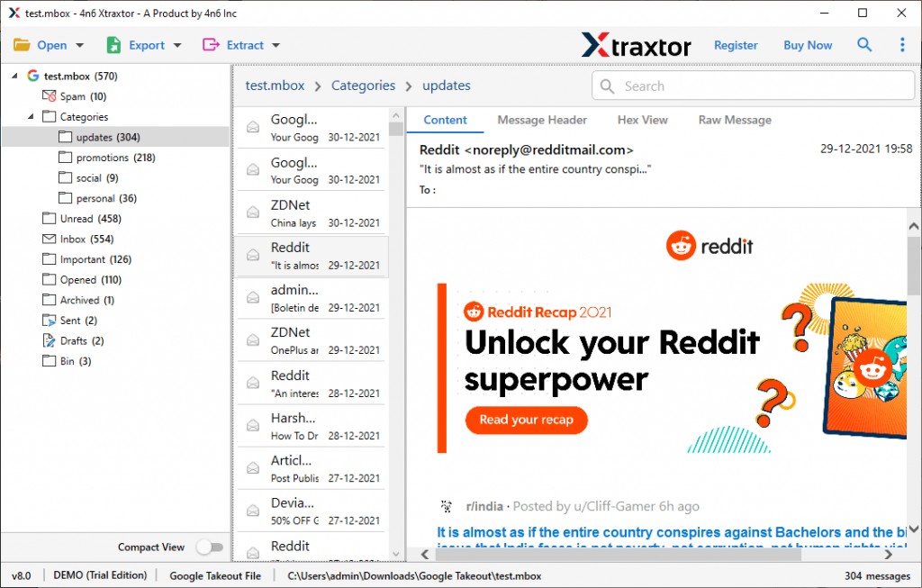
Task: Open the r/india post title link
Action: 671,533
